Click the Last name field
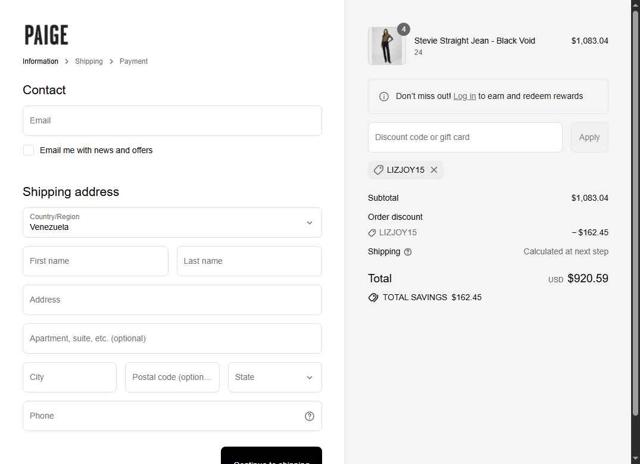This screenshot has height=464, width=640. 249,261
